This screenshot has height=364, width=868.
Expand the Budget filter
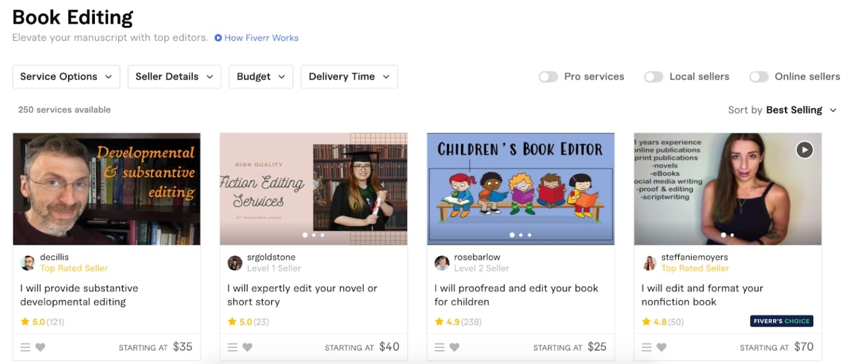pyautogui.click(x=261, y=76)
